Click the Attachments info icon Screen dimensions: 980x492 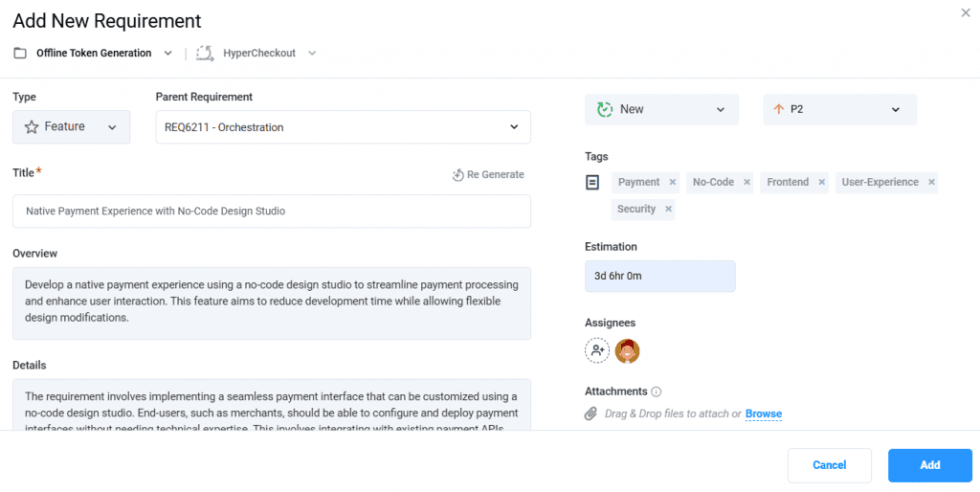click(x=657, y=391)
